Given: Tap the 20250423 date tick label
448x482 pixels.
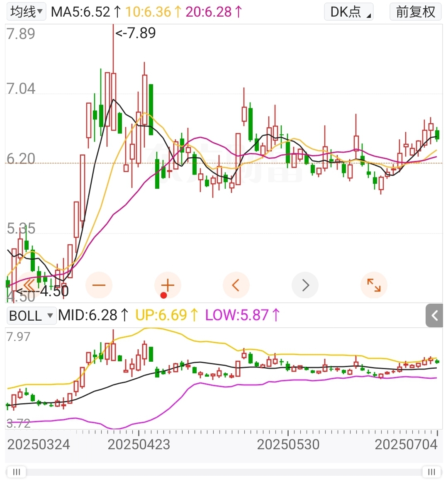Looking at the screenshot, I should click(x=139, y=445).
